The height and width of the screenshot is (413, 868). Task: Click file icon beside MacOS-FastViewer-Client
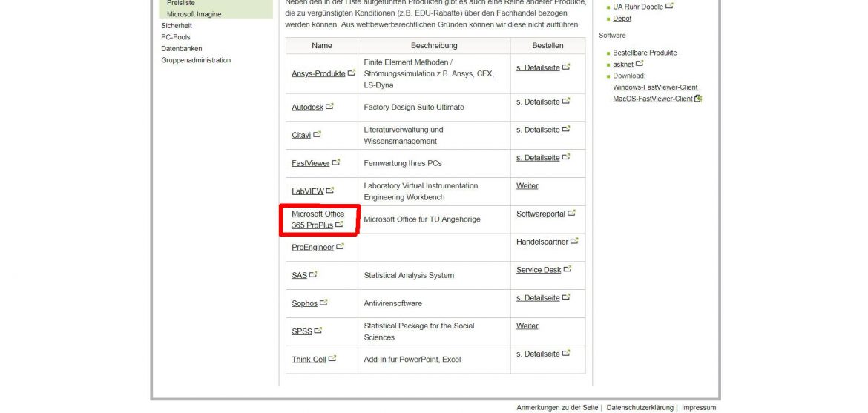click(698, 99)
